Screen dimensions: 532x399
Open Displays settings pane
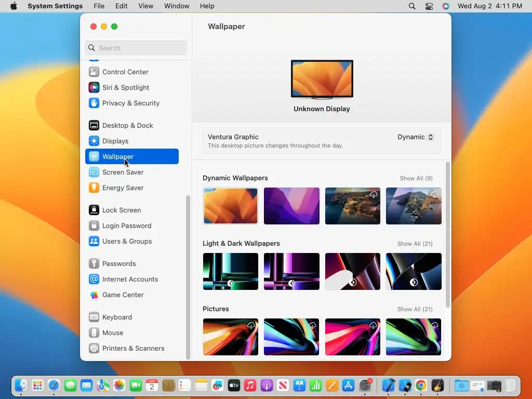tap(131, 141)
